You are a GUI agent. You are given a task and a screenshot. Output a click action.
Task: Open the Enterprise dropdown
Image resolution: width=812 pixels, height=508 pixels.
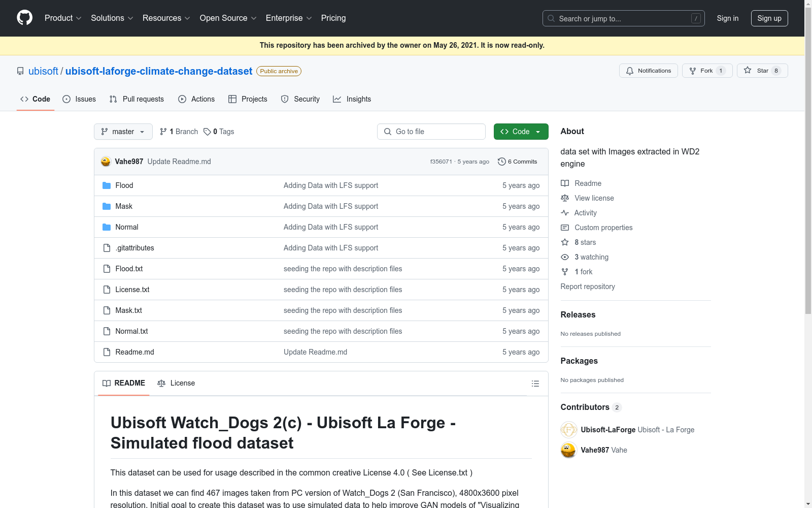tap(289, 18)
